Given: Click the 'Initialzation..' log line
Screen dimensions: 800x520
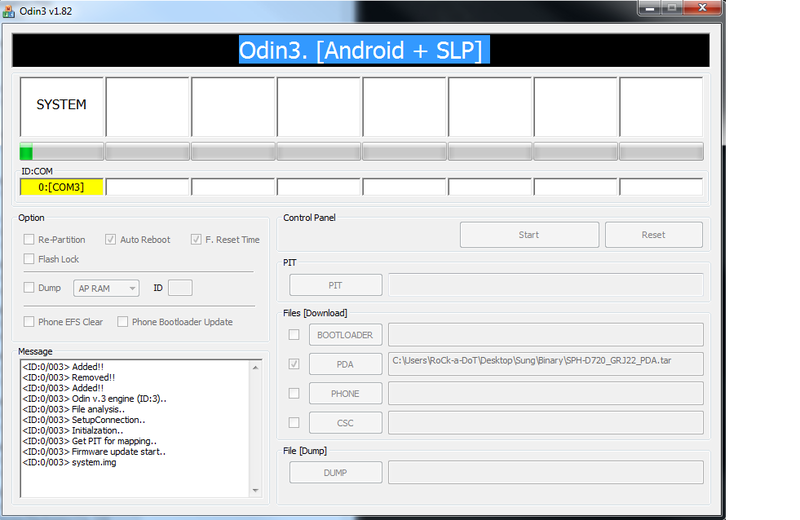Looking at the screenshot, I should [73, 431].
